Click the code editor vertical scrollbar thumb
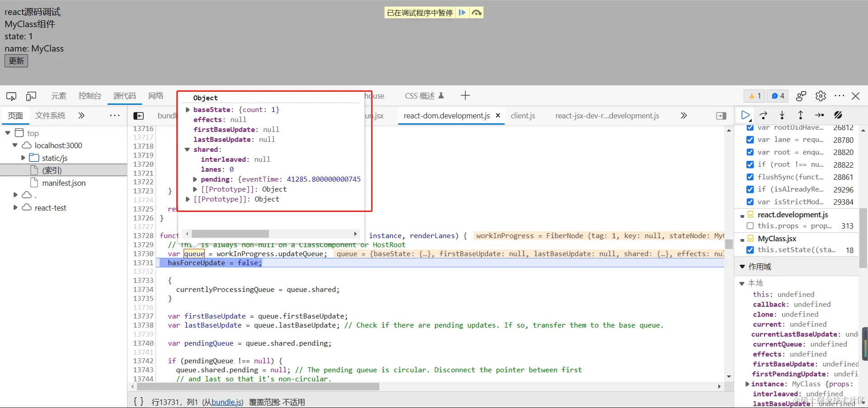 point(729,244)
